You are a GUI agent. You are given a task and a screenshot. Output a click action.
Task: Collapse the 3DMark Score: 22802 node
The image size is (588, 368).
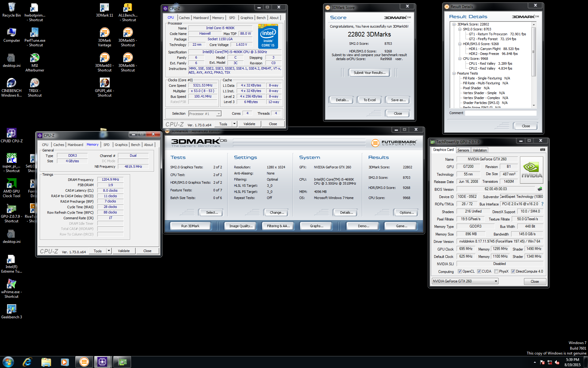click(x=454, y=24)
